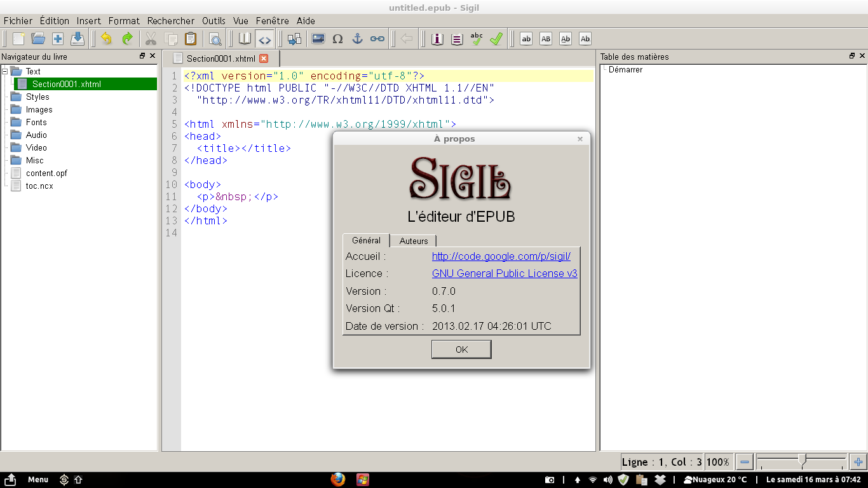Click the Insert Link chain icon
Screen dimensions: 868x488
pos(377,39)
